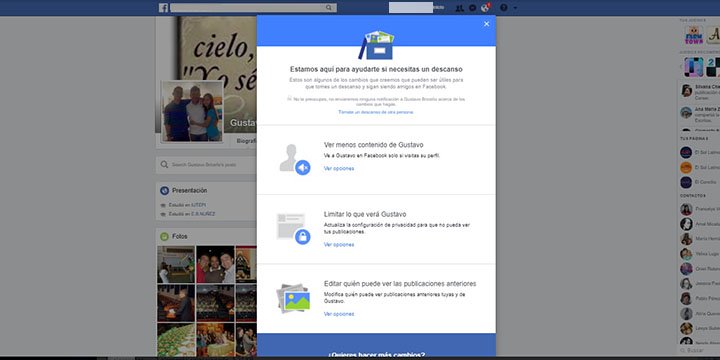The image size is (720, 360).
Task: Open the Fotos section heading
Action: pos(180,236)
